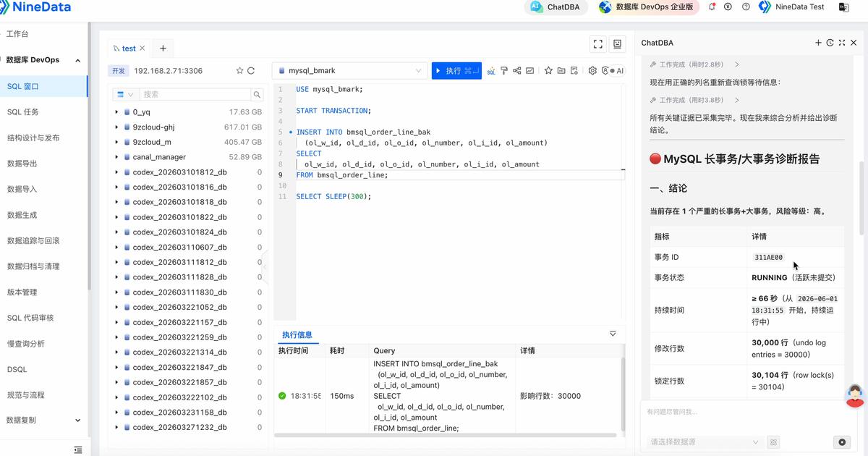Save SQL using the star icon in editor toolbar
868x456 pixels.
click(549, 71)
